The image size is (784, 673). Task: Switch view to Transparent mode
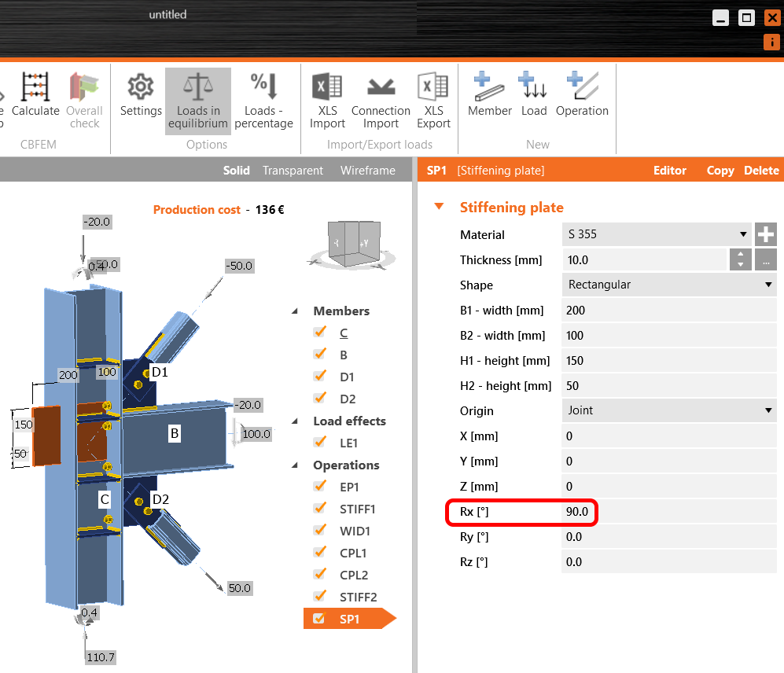292,170
